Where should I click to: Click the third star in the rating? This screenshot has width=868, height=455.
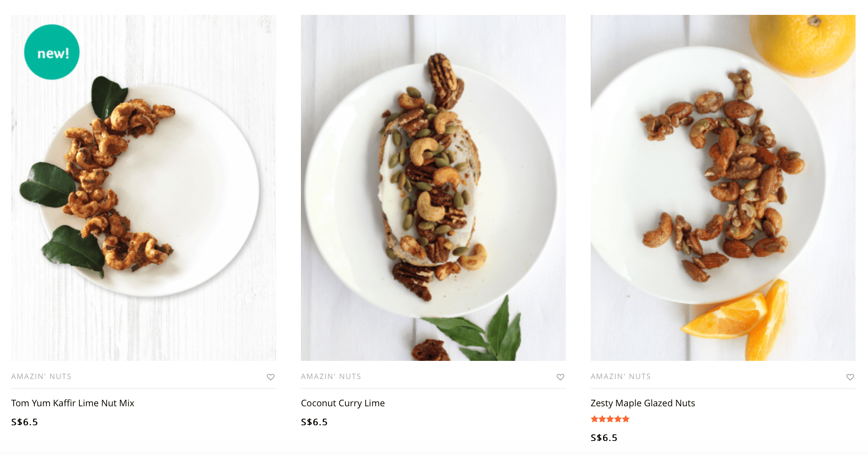(x=610, y=419)
